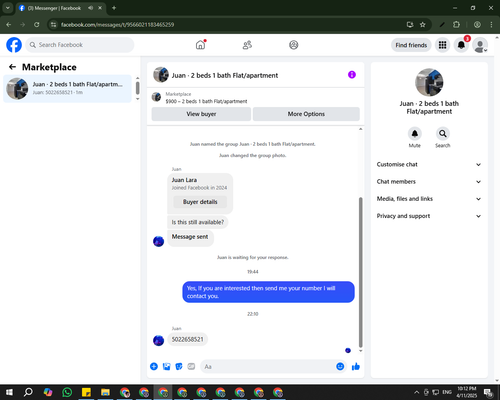This screenshot has width=500, height=400.
Task: Click the address bar URL
Action: click(x=117, y=24)
